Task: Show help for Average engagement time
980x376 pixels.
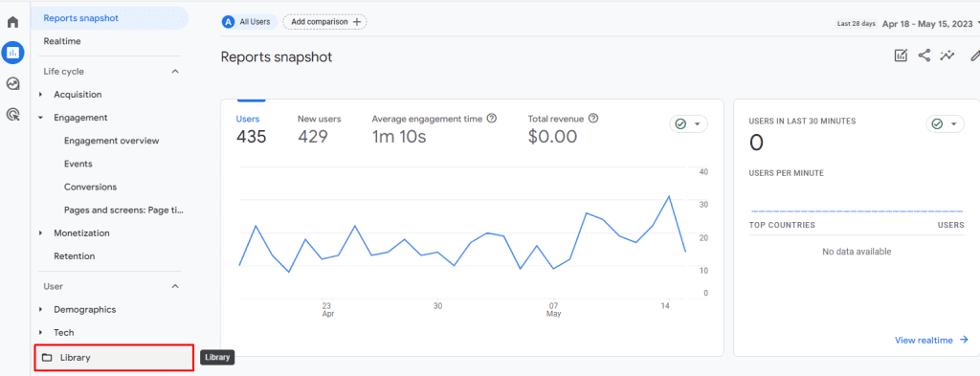Action: click(x=491, y=118)
